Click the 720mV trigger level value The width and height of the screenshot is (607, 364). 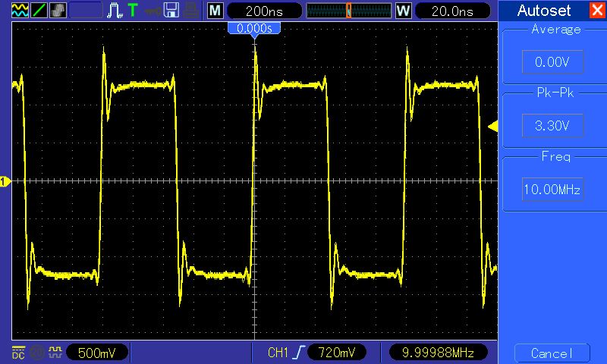pos(336,353)
